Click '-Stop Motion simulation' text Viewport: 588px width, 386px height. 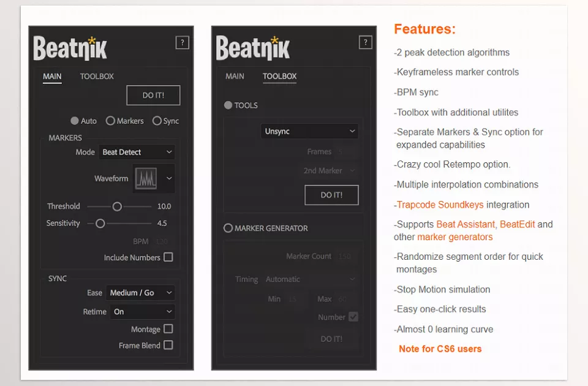(x=442, y=290)
